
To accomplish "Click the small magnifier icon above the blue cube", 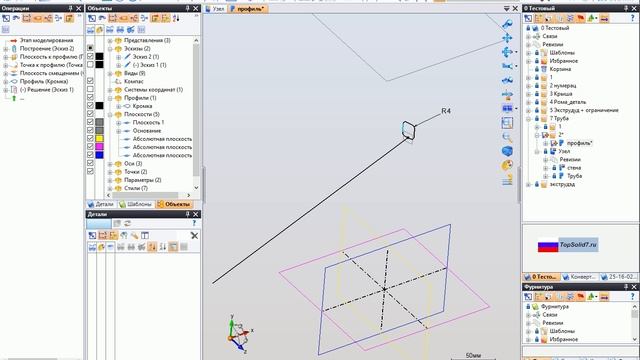I will [507, 137].
